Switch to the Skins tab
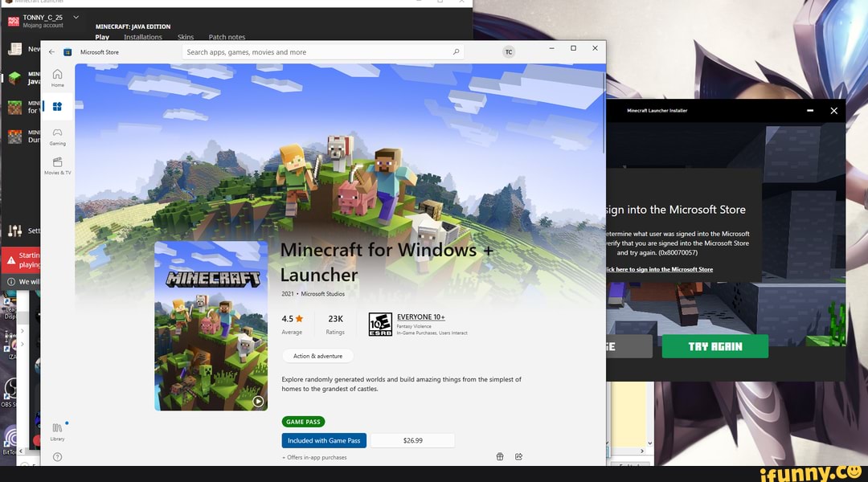Viewport: 868px width, 482px height. (186, 36)
